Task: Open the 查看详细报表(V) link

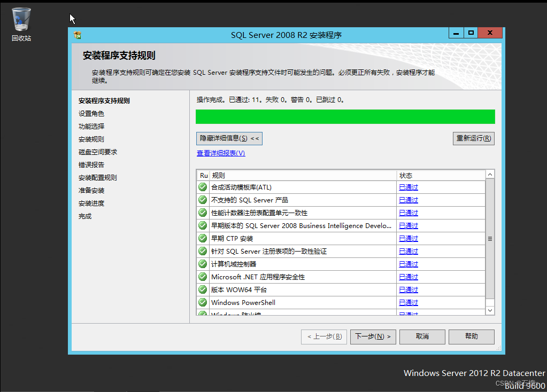Action: point(221,153)
